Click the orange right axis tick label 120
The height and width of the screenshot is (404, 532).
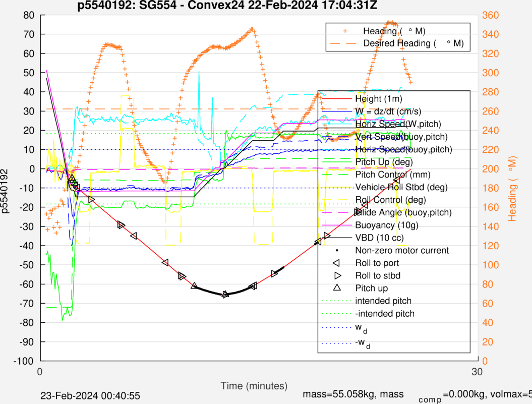tap(490, 246)
